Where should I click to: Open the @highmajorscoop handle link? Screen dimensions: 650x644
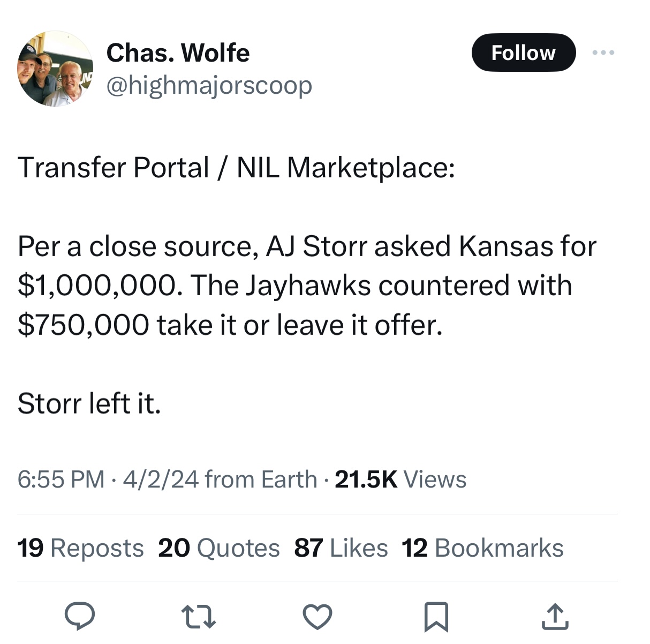(x=209, y=85)
